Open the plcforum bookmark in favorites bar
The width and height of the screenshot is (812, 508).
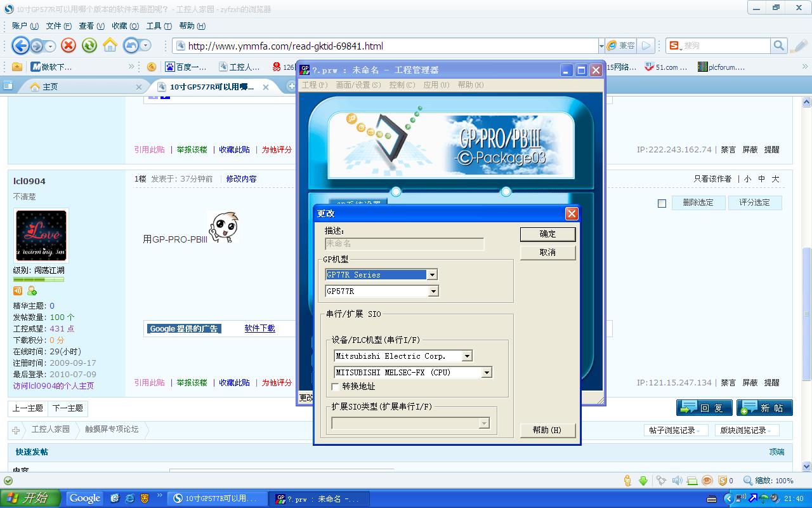(721, 67)
